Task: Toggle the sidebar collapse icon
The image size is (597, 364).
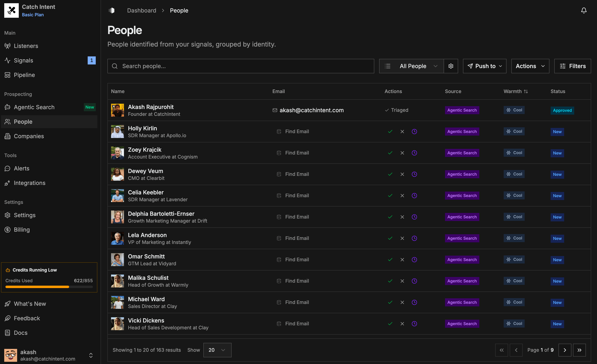Action: click(x=112, y=10)
